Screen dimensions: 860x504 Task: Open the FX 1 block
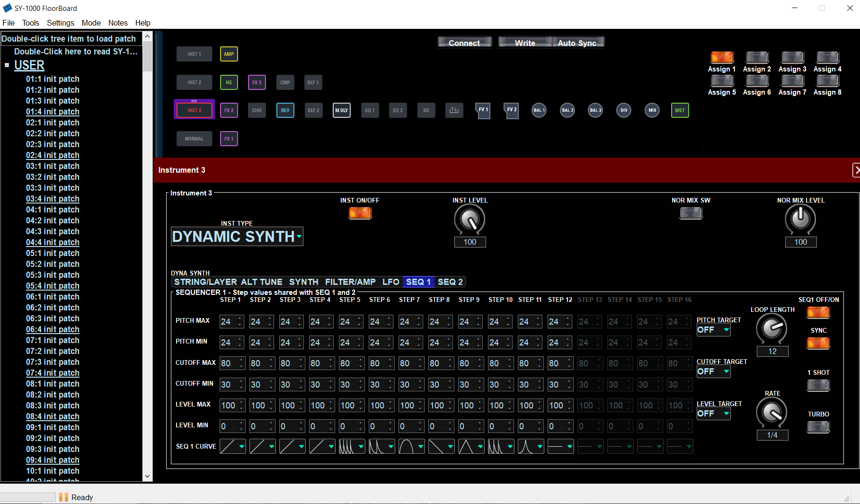229,139
